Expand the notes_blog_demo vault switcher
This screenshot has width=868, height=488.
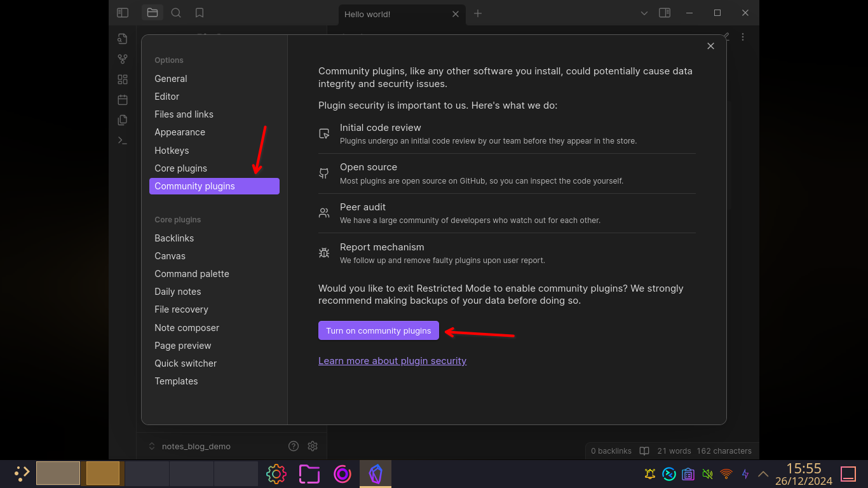[x=189, y=446]
